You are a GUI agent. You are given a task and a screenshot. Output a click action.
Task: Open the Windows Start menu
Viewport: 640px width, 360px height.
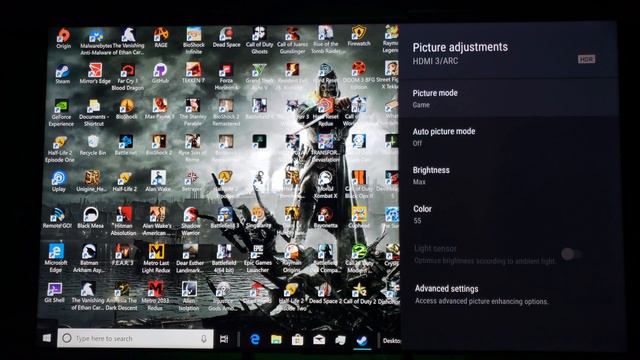[x=47, y=338]
